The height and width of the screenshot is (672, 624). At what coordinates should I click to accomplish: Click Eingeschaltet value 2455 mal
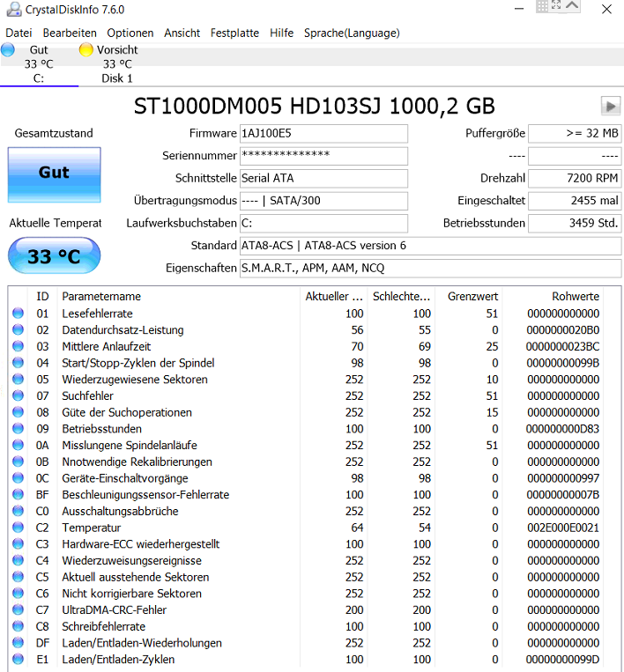pyautogui.click(x=575, y=201)
